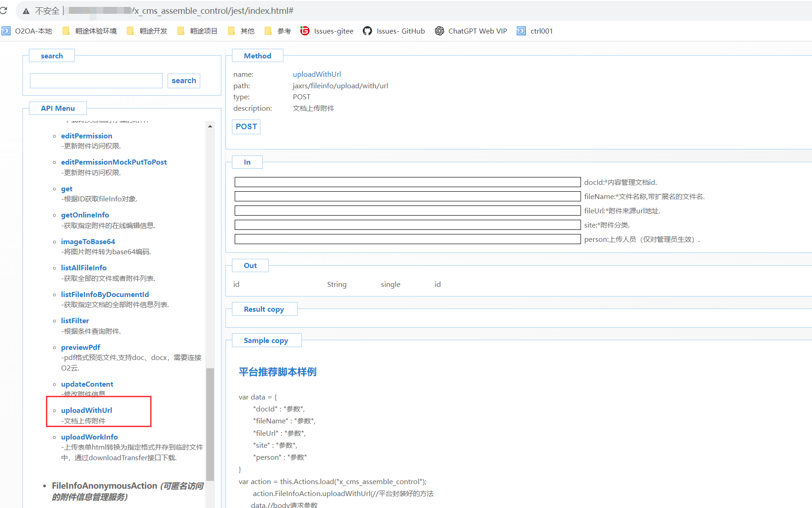Open ChatGPT Web VIP bookmark
Image resolution: width=812 pixels, height=508 pixels.
tap(471, 31)
